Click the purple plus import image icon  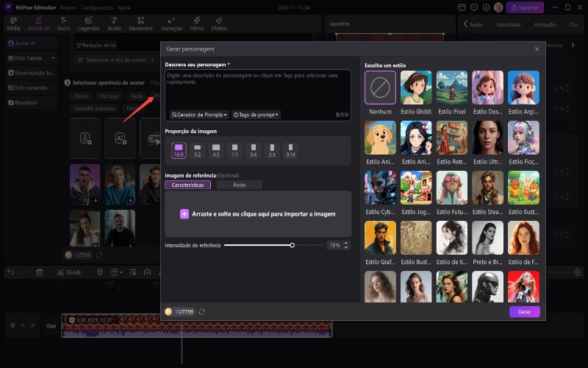pyautogui.click(x=184, y=213)
